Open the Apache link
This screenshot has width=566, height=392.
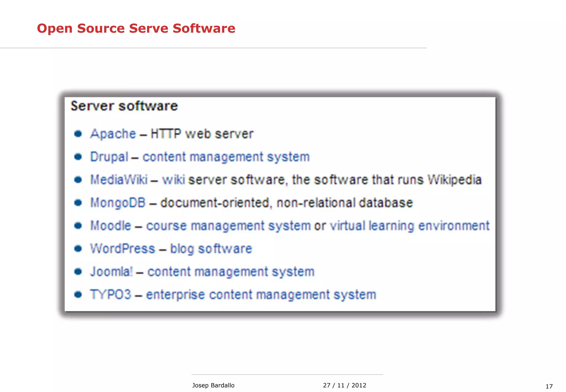(x=113, y=134)
